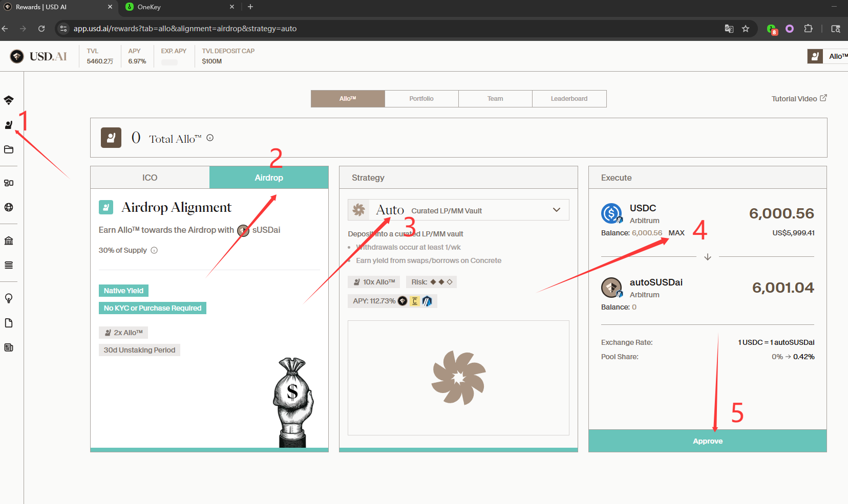Click the USDC amount field 6,000.56
Image resolution: width=848 pixels, height=504 pixels.
pos(781,213)
